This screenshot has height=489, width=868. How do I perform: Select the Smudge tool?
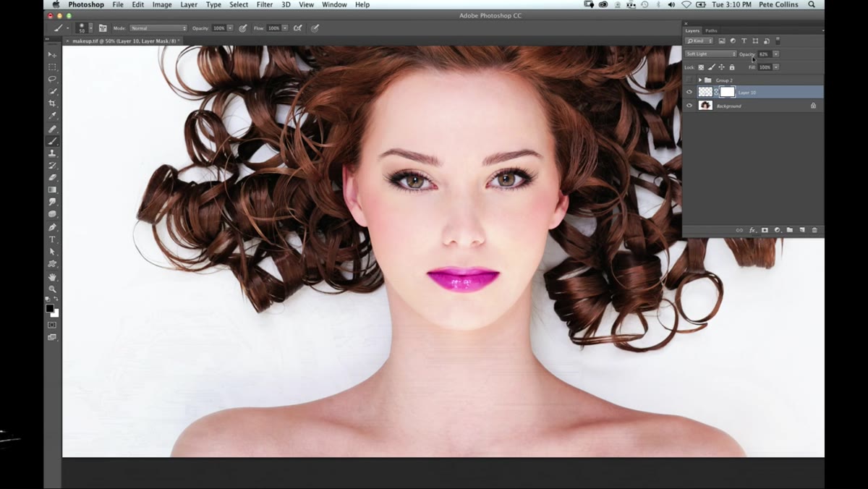(x=52, y=202)
